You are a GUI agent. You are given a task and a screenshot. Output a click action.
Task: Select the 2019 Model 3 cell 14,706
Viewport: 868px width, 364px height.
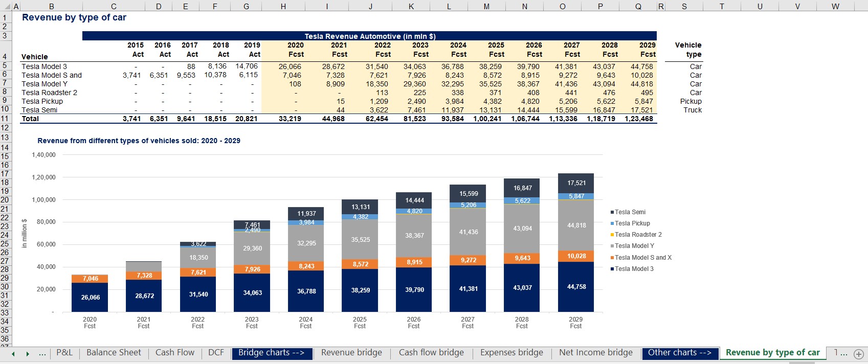pyautogui.click(x=247, y=66)
